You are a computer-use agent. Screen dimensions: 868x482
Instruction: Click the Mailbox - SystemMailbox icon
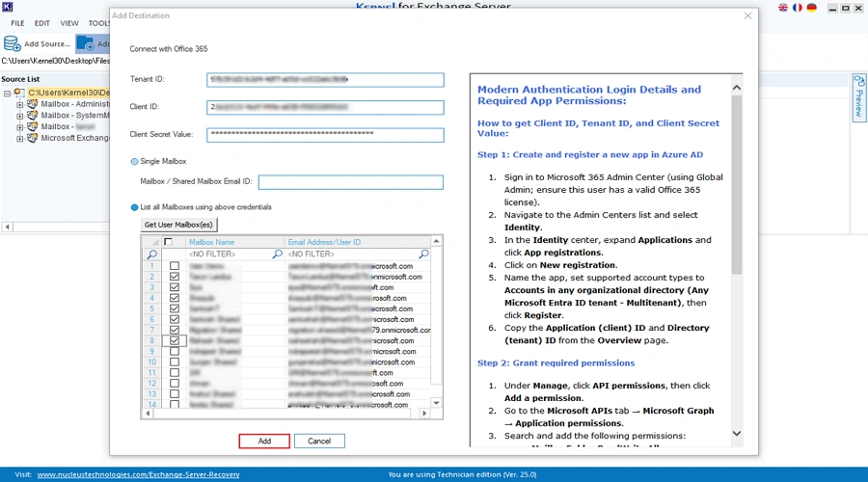click(32, 115)
